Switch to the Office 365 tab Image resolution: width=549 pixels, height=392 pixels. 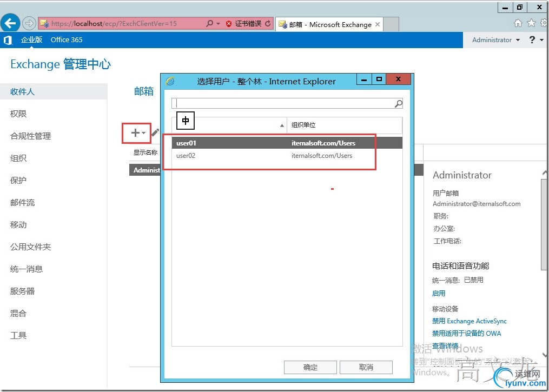(x=67, y=39)
